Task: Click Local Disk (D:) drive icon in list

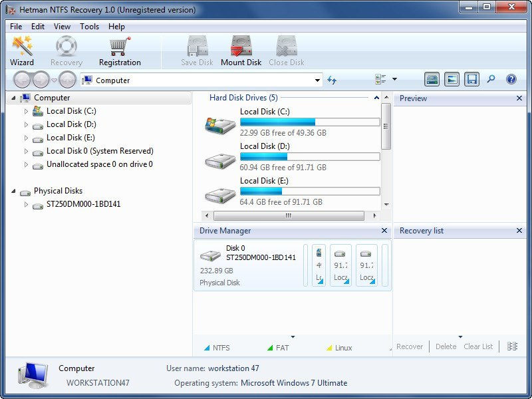Action: (220, 161)
